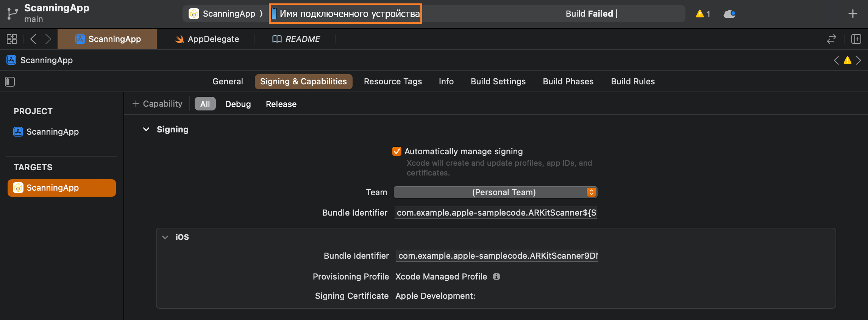This screenshot has height=320, width=868.
Task: Add a new Capability
Action: (x=158, y=104)
